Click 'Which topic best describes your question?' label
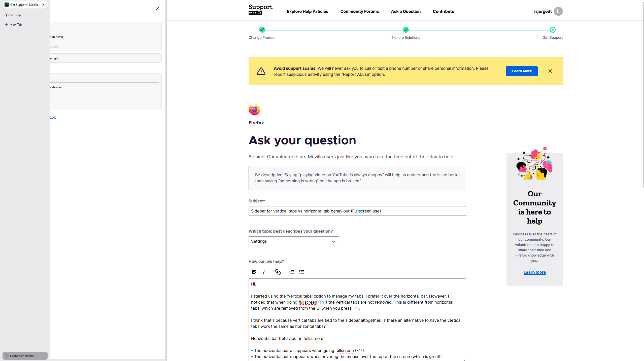Screen dimensions: 644x361 [291, 231]
